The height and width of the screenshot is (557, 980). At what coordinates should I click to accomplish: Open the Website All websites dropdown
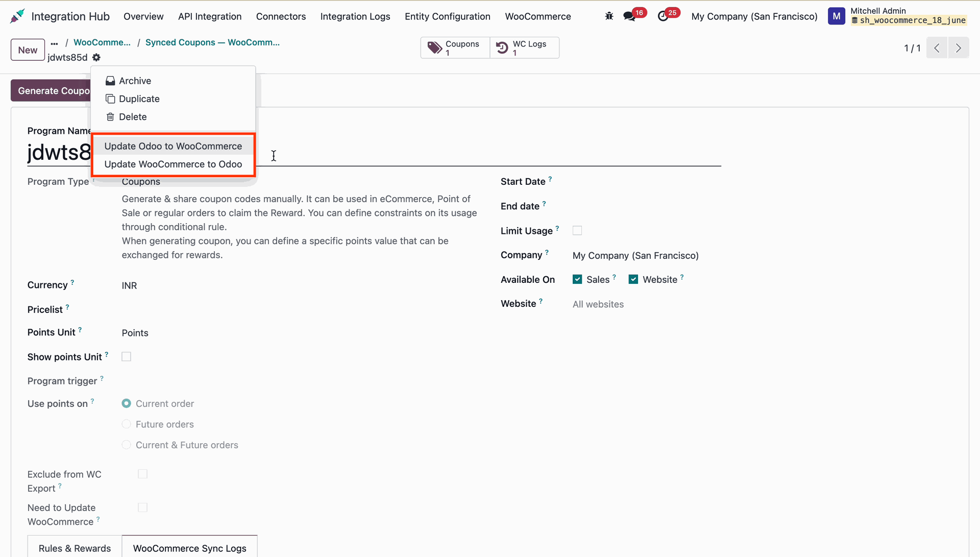pyautogui.click(x=647, y=304)
